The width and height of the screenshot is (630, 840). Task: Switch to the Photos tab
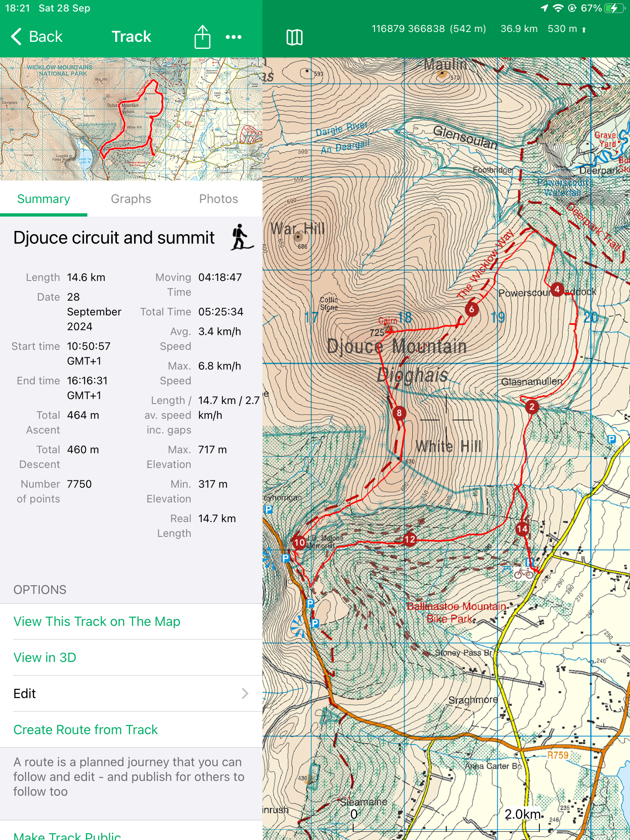(218, 199)
